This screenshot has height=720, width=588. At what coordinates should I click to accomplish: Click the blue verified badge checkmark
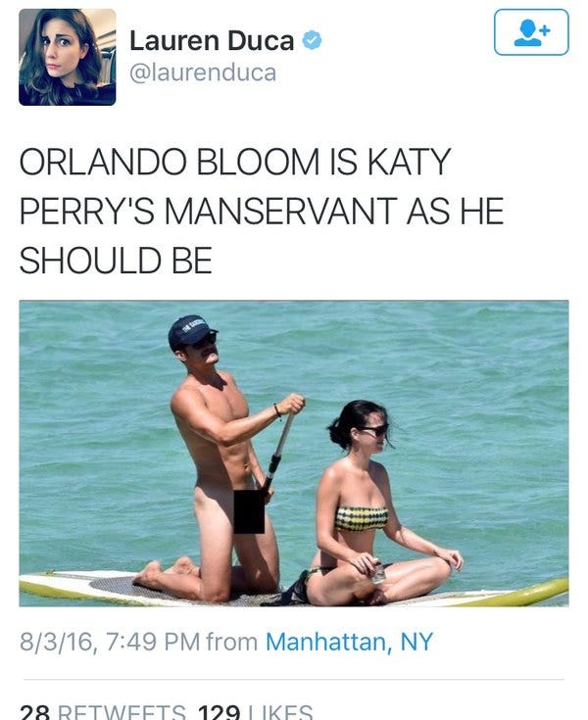click(312, 40)
